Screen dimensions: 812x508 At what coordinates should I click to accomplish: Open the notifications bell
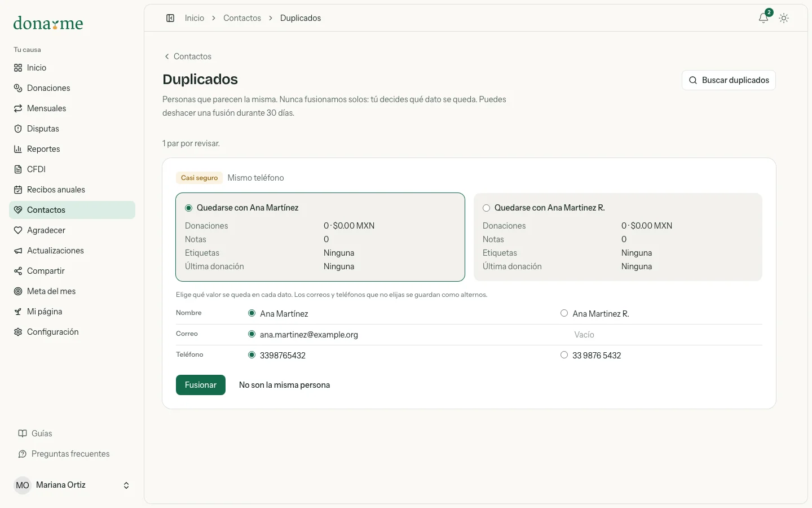764,18
